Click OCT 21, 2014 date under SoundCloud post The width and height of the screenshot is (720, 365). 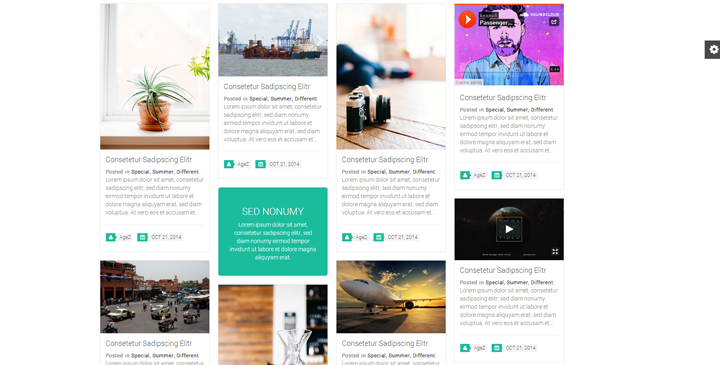click(520, 175)
